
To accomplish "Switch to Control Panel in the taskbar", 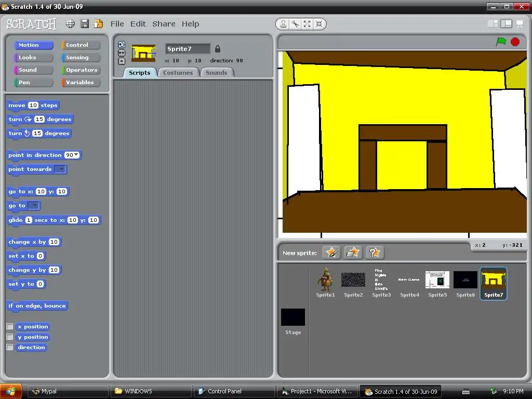I will (234, 391).
